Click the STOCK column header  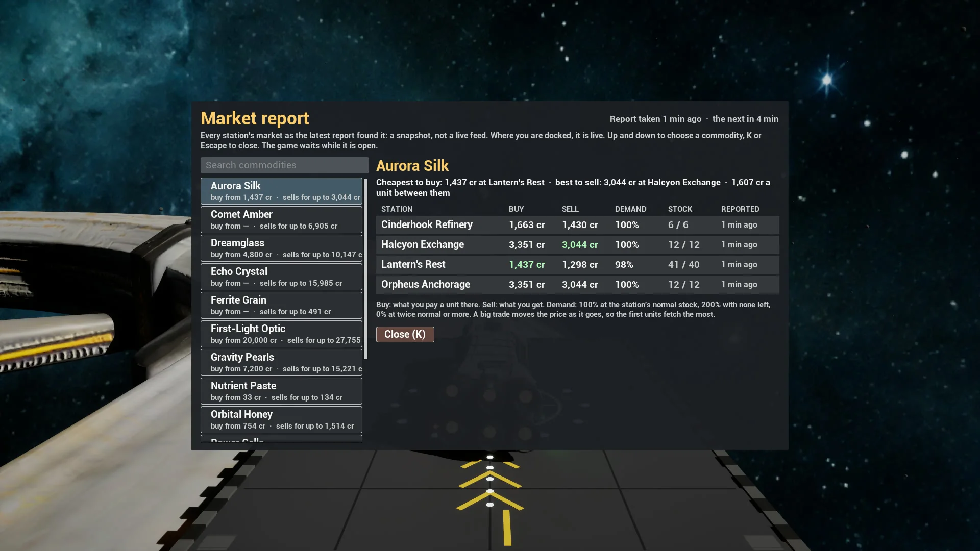[680, 209]
